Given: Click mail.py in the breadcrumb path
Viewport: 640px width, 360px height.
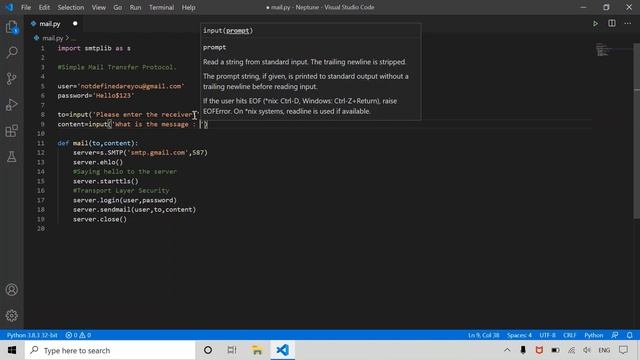Looking at the screenshot, I should [x=53, y=38].
